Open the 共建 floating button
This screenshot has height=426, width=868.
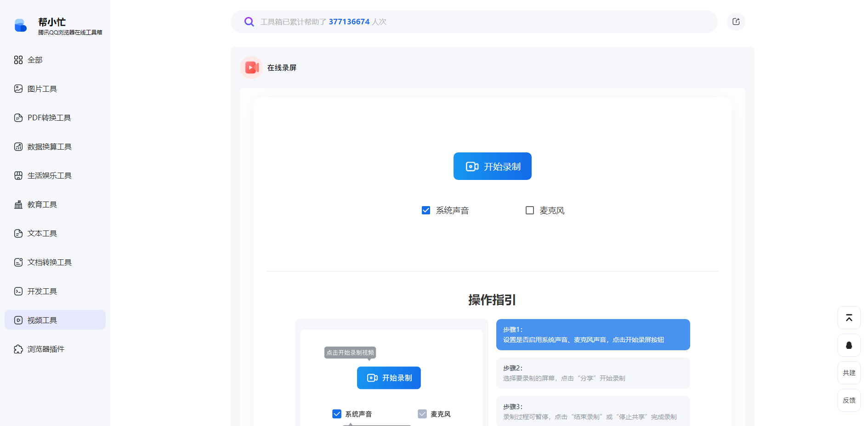coord(849,373)
